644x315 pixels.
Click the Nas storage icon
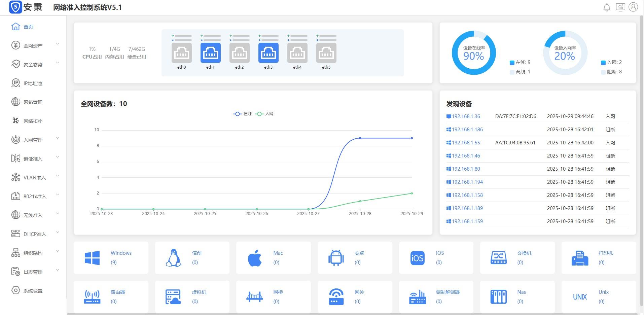(499, 297)
